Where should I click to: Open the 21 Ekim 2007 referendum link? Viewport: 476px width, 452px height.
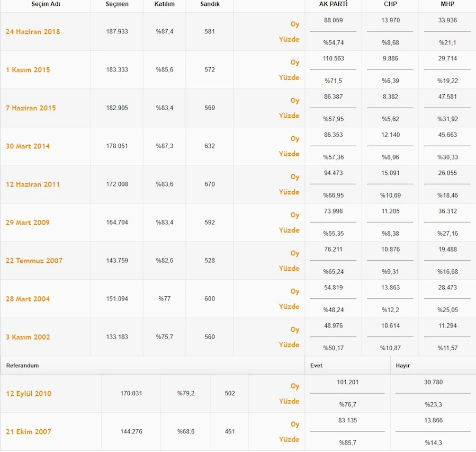(x=29, y=432)
